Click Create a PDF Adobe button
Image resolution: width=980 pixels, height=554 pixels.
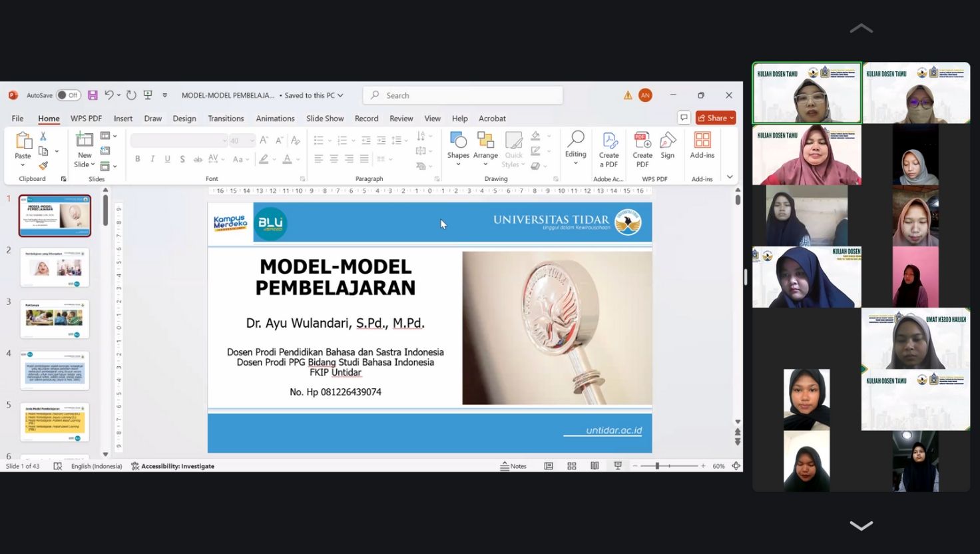609,150
